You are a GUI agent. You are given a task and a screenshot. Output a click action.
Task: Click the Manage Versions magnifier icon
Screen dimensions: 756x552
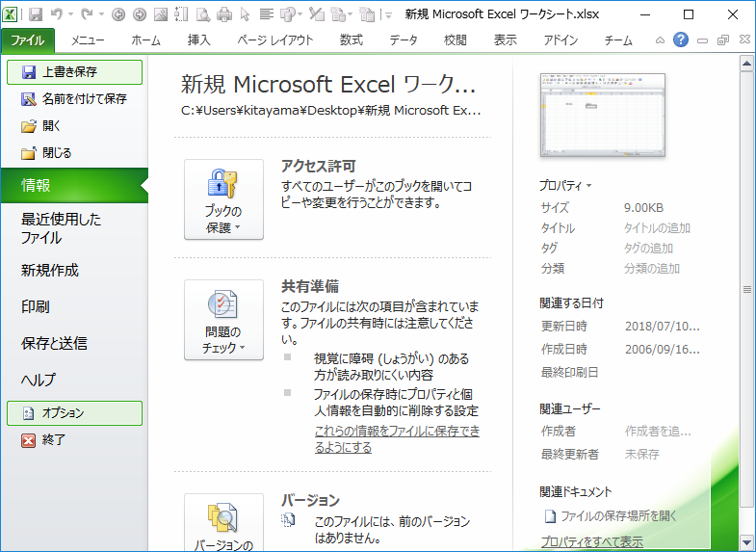222,517
